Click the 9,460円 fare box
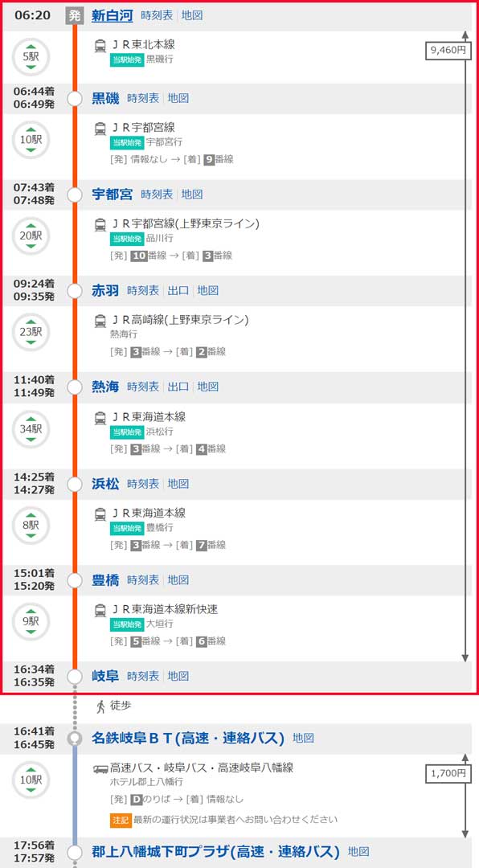The height and width of the screenshot is (868, 479). point(448,51)
